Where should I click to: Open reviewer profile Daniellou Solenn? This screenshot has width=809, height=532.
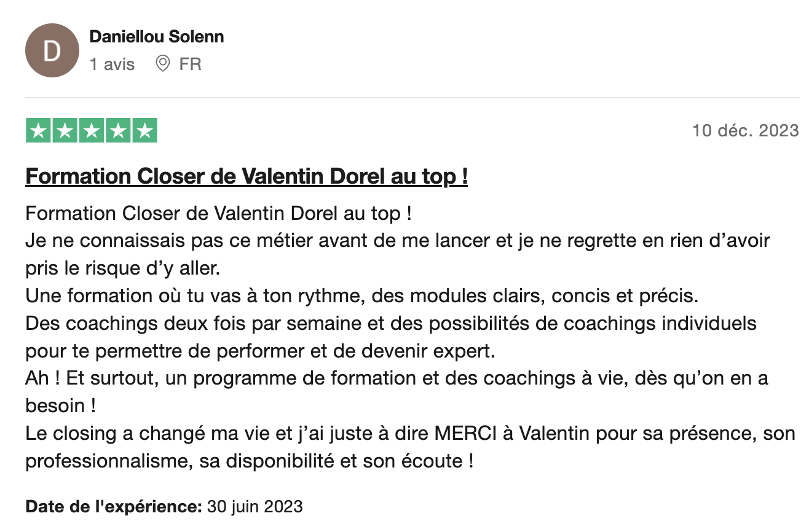tap(156, 37)
